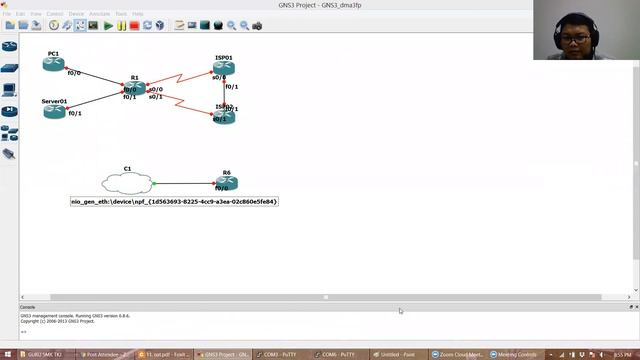640x360 pixels.
Task: Switch to Zoom Cloud Meetings taskbar button
Action: [457, 354]
